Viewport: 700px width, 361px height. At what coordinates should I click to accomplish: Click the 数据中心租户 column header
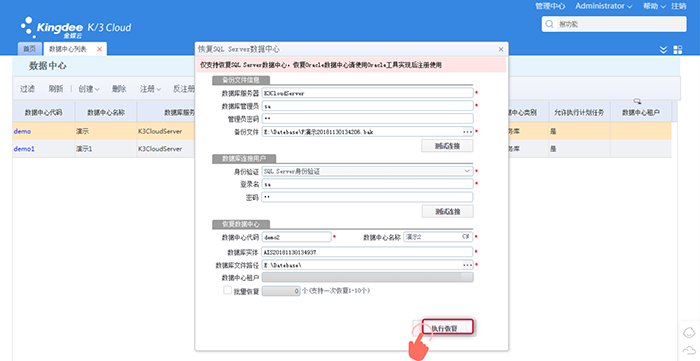641,112
